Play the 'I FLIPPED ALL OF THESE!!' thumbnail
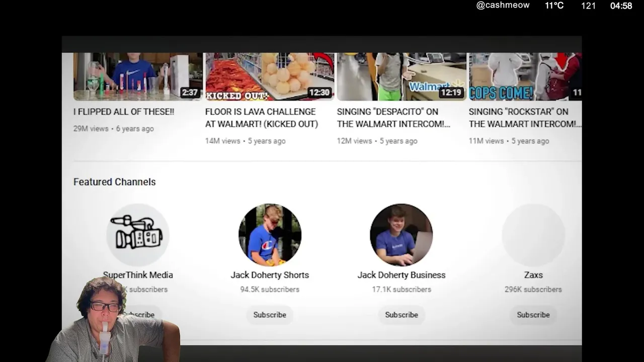 click(x=138, y=76)
